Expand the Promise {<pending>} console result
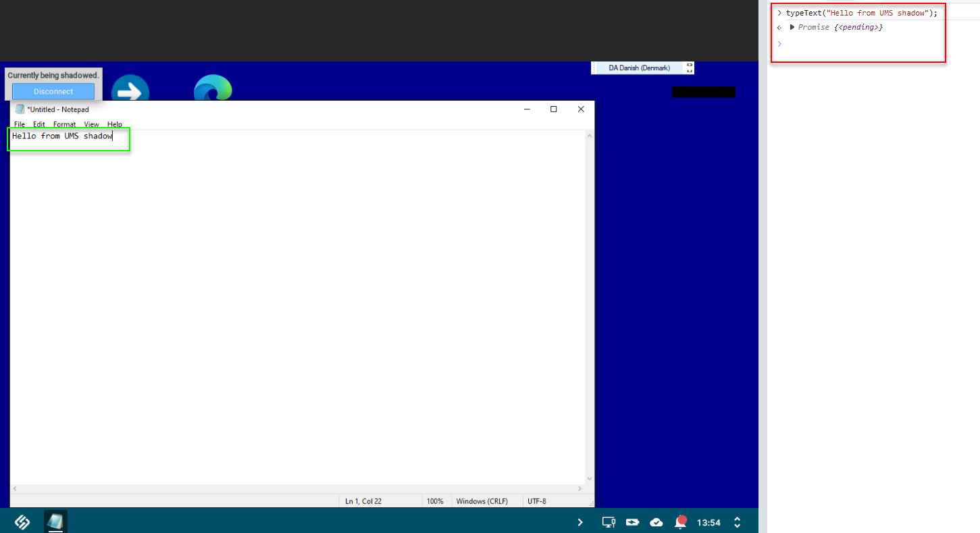This screenshot has width=980, height=533. 792,27
